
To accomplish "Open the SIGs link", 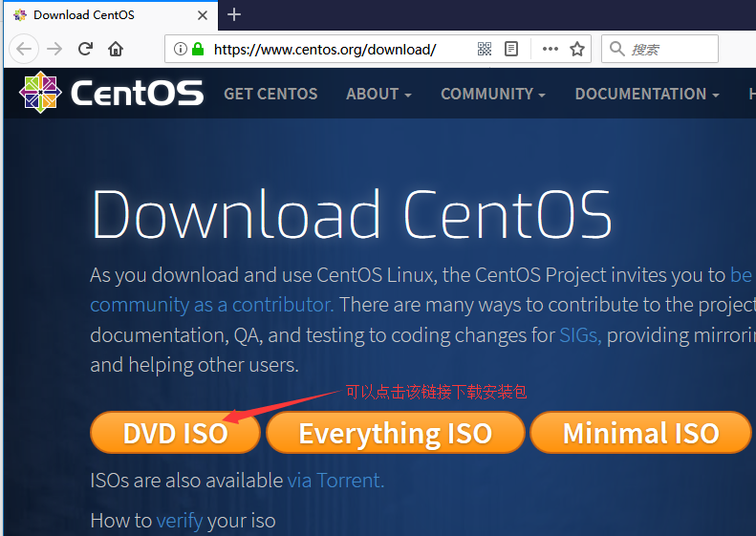I will click(580, 335).
